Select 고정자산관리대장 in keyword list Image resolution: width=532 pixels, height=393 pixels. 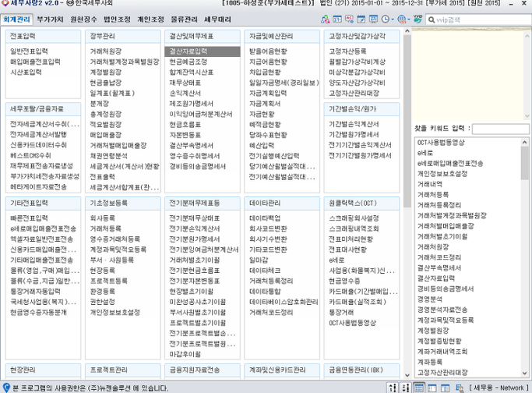[x=442, y=373]
